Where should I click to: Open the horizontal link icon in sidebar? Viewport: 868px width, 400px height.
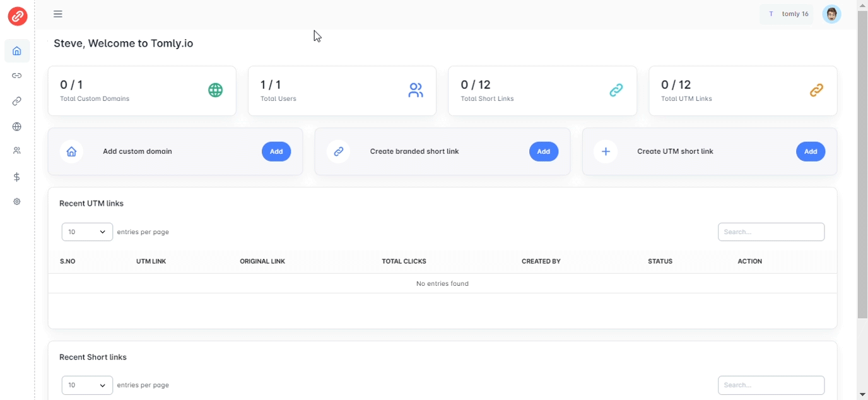pos(17,76)
